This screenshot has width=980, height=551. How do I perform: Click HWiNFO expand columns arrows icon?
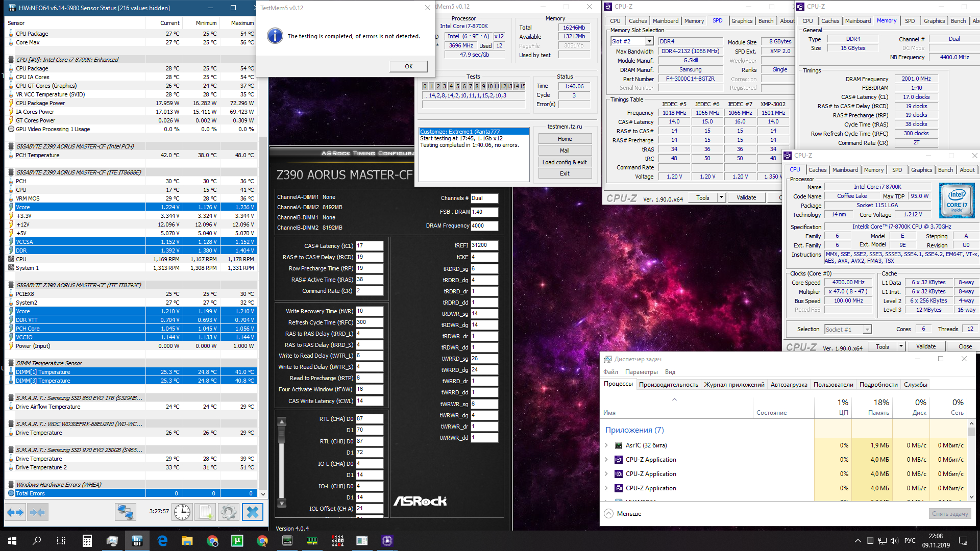[15, 512]
